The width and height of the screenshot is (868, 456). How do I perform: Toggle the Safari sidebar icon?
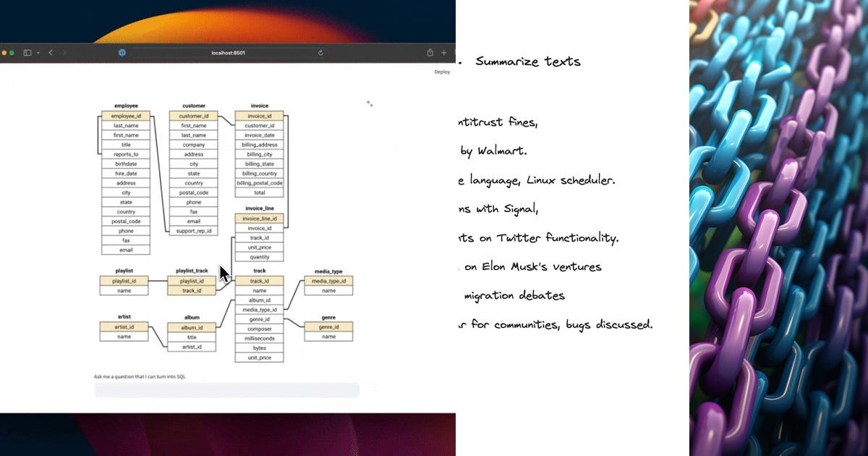[27, 53]
